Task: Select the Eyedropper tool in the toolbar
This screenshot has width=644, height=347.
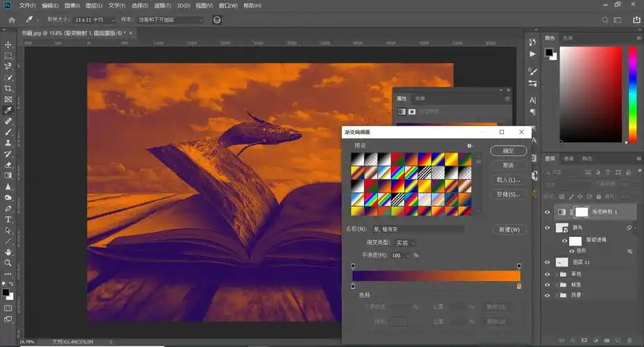Action: pos(8,110)
